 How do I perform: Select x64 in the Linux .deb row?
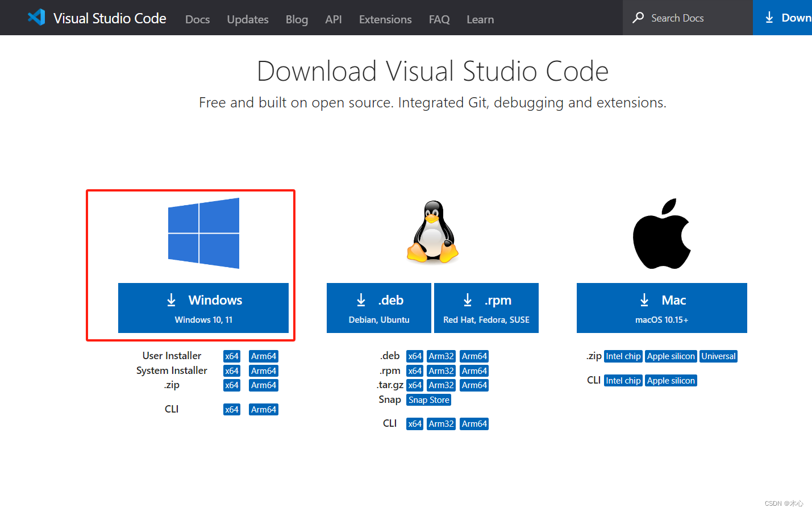(415, 356)
